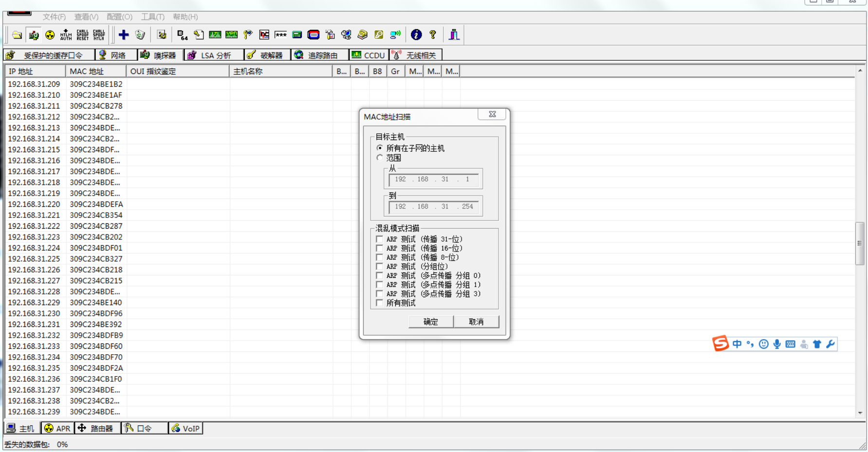Screen dimensions: 868x452
Task: Toggle the yellow radiation APR toolbar icon
Action: coord(50,35)
